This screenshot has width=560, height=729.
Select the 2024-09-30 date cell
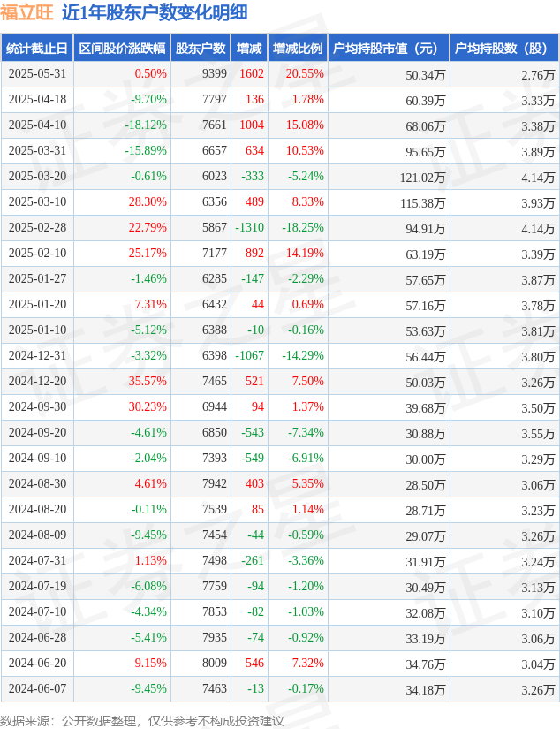37,406
